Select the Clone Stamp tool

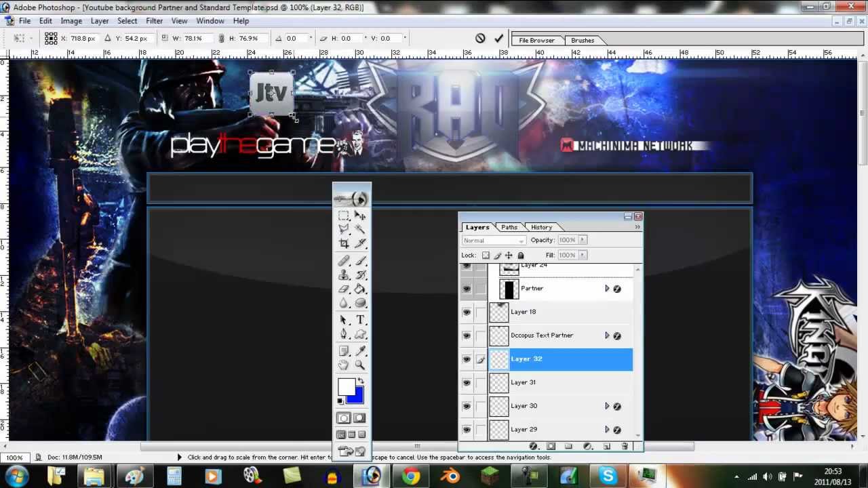pos(344,275)
